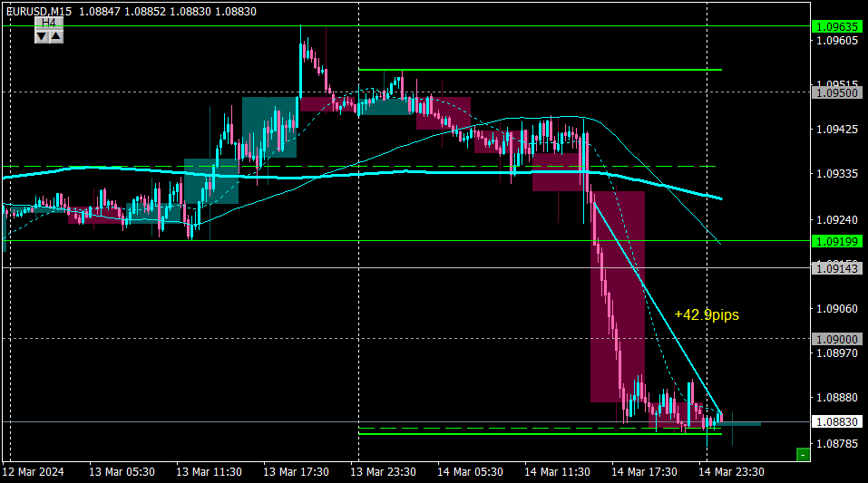The height and width of the screenshot is (483, 868).
Task: Select the tall maroon H4 candle rectangle
Action: tap(618, 296)
